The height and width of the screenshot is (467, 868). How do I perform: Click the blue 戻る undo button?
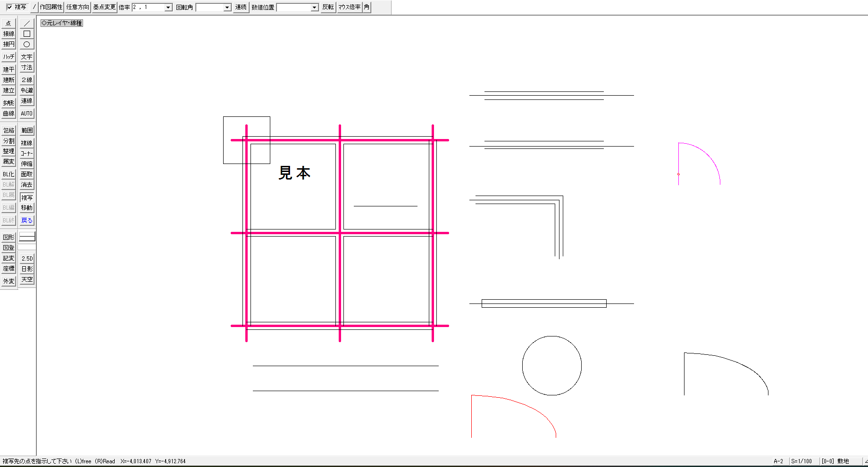(27, 220)
